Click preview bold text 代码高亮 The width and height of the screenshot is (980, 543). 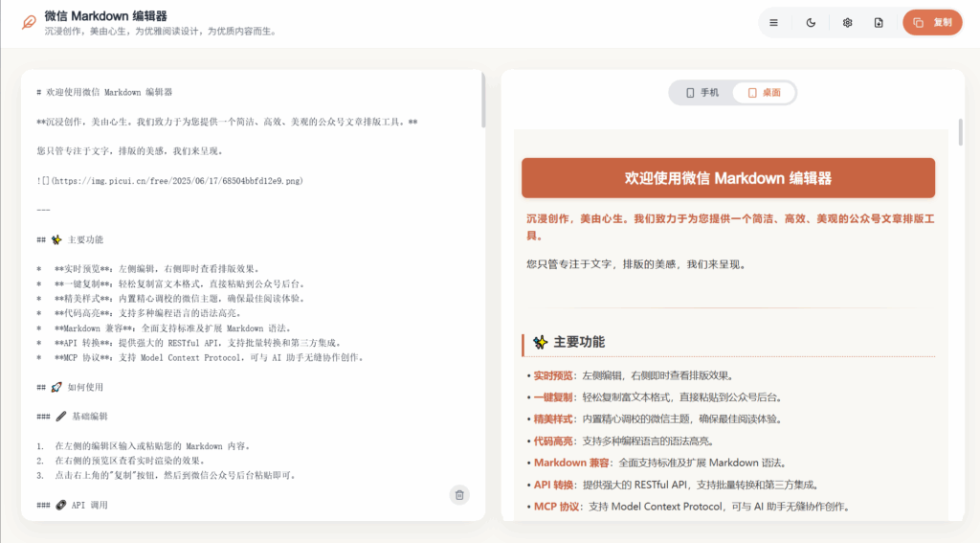point(553,441)
